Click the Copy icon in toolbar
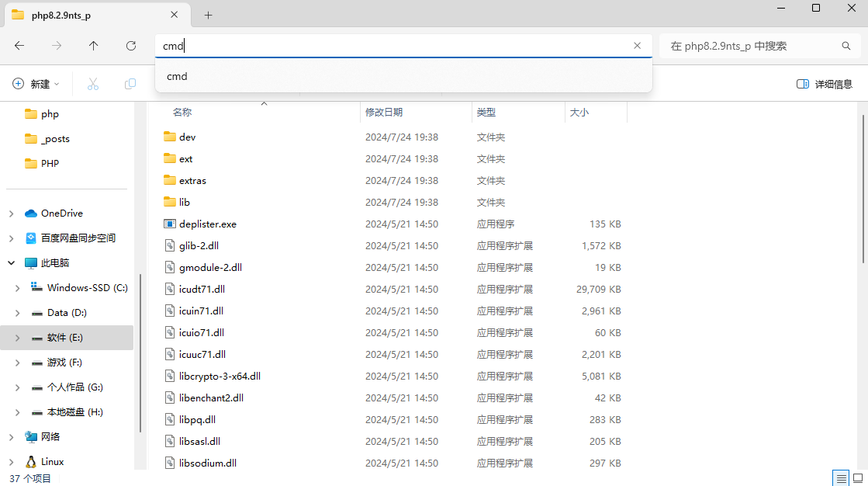 click(130, 84)
